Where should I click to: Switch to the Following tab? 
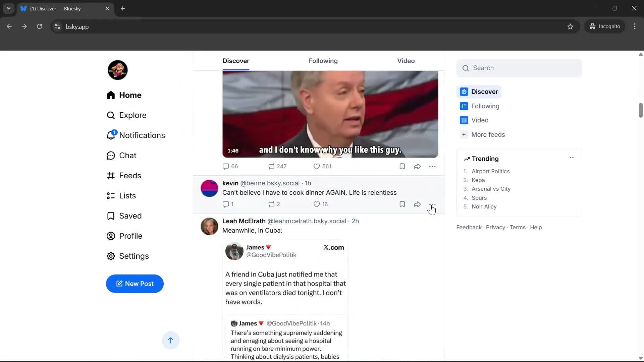tap(323, 61)
